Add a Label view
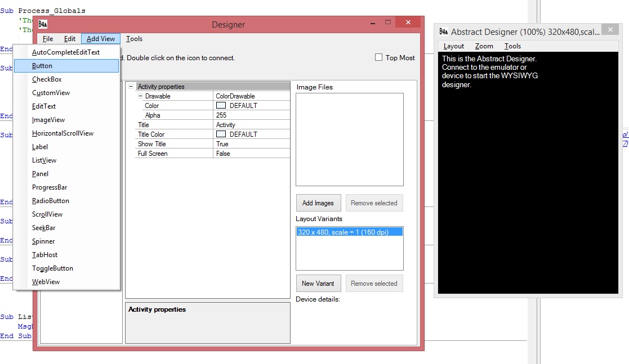The image size is (629, 364). 66,147
